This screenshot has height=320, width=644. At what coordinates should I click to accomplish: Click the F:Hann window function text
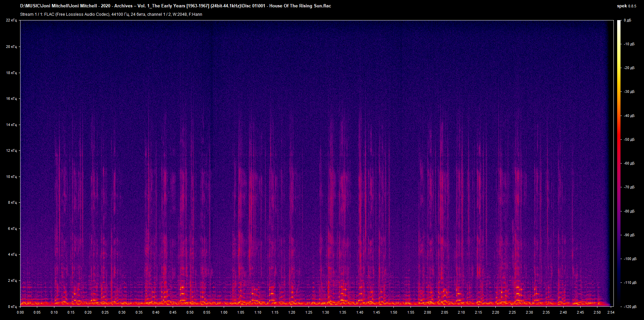(x=196, y=14)
